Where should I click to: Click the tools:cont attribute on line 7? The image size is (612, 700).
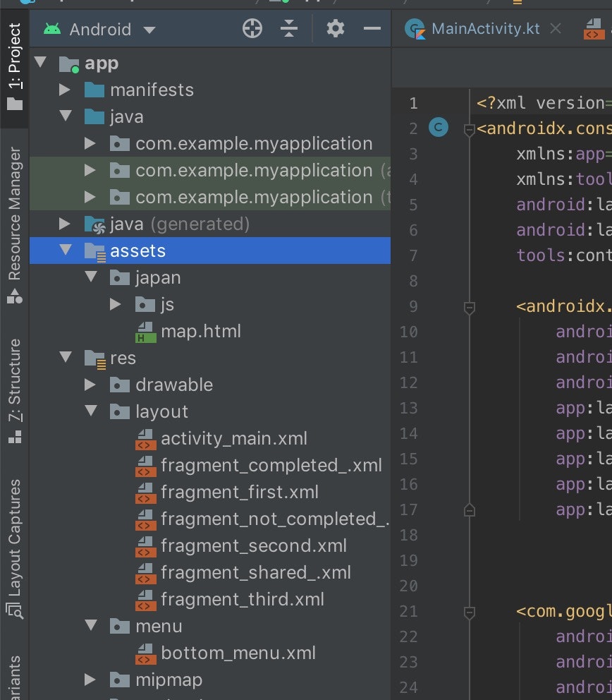point(564,255)
